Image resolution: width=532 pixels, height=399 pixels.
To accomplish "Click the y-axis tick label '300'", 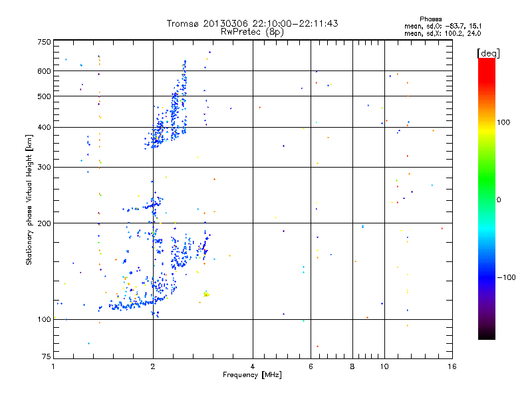I will 44,167.
